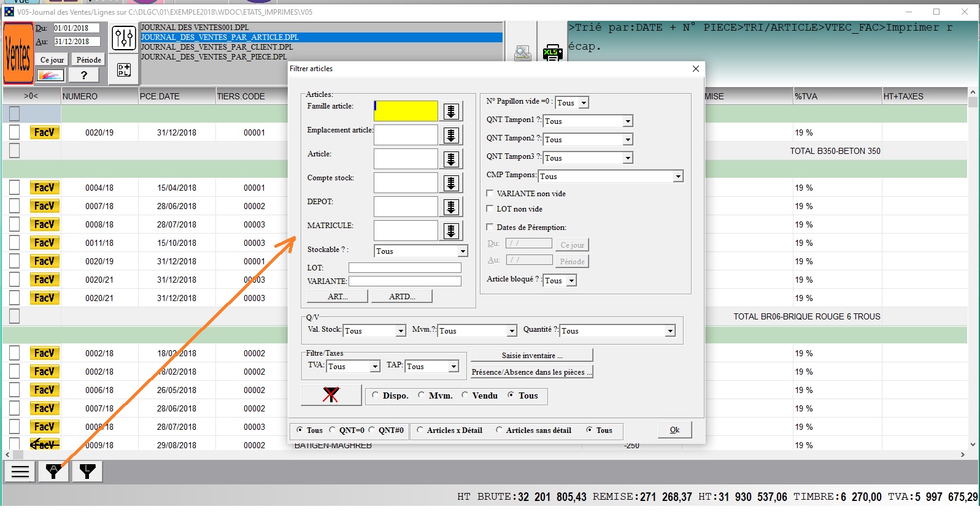The height and width of the screenshot is (512, 980).
Task: Expand the CMP Tampons dropdown
Action: [x=678, y=177]
